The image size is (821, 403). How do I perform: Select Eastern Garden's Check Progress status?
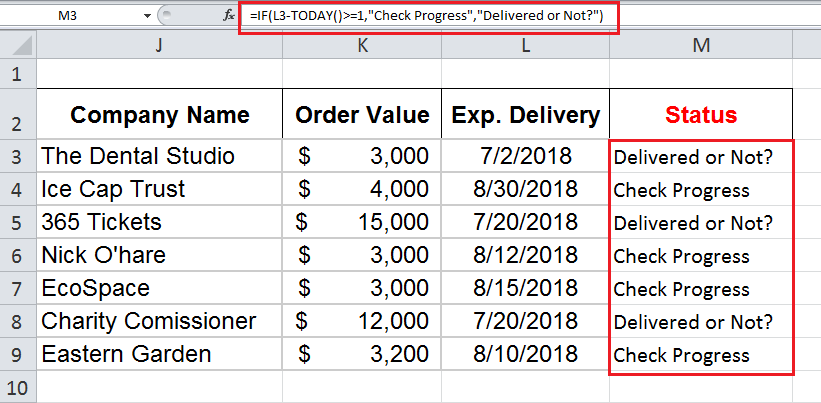pyautogui.click(x=701, y=355)
